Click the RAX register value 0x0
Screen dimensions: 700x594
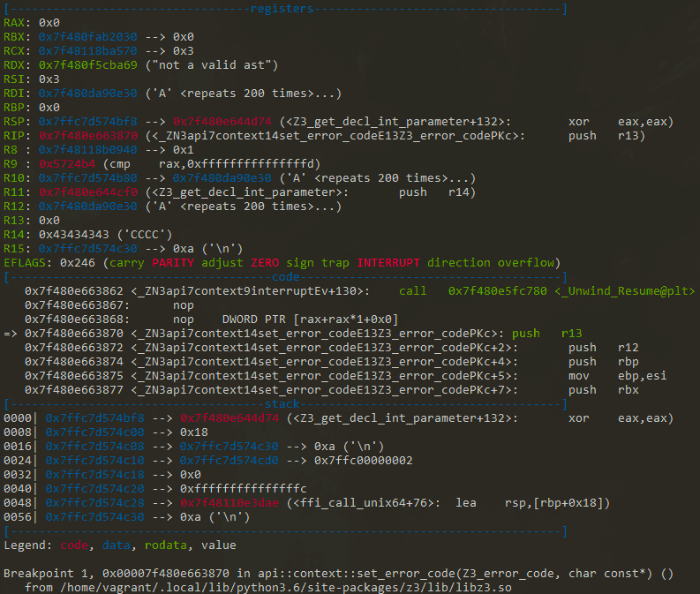point(49,22)
